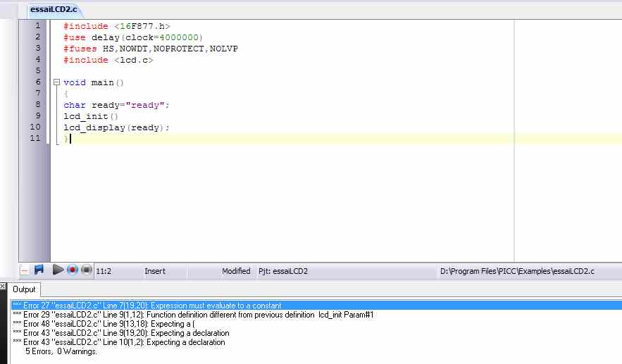Click the Pjt: essaiLCD2 project label
The width and height of the screenshot is (622, 364).
pos(283,271)
